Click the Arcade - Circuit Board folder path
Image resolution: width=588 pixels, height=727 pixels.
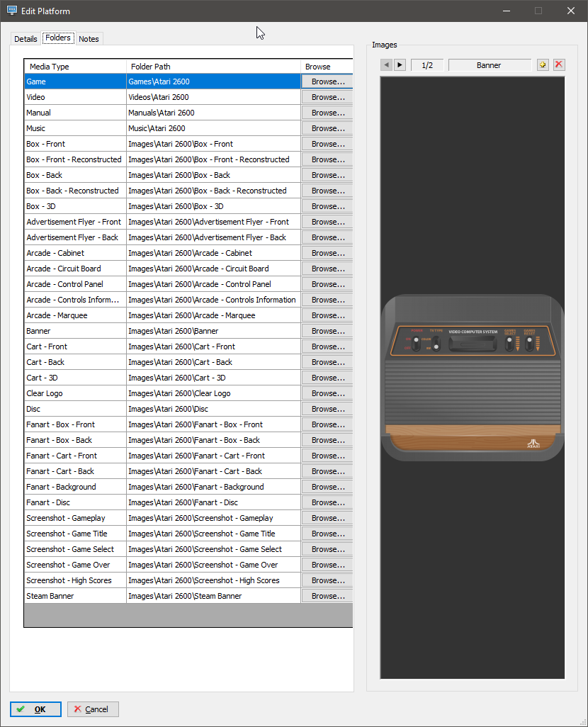click(214, 269)
